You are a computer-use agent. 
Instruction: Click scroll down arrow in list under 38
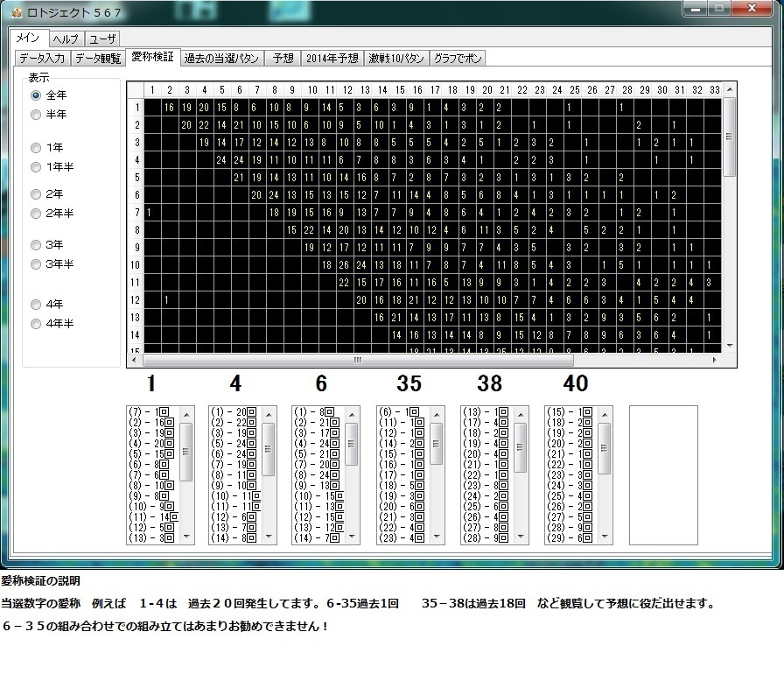(521, 537)
